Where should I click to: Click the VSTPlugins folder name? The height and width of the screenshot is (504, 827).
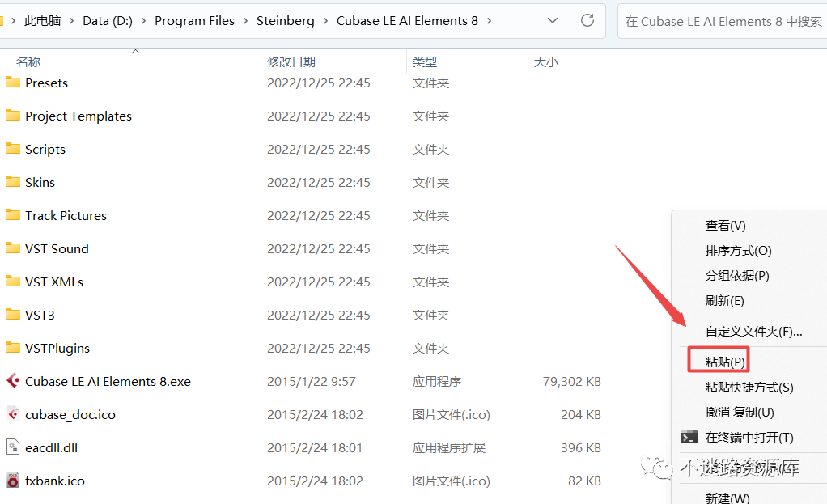pyautogui.click(x=57, y=349)
